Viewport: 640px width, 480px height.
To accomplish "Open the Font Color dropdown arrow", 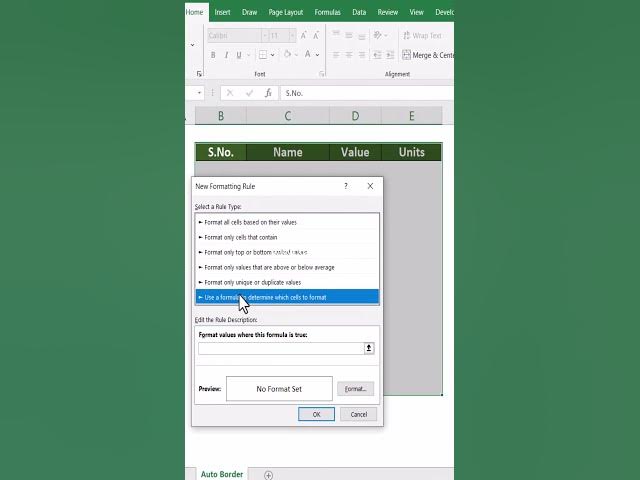I will (317, 55).
